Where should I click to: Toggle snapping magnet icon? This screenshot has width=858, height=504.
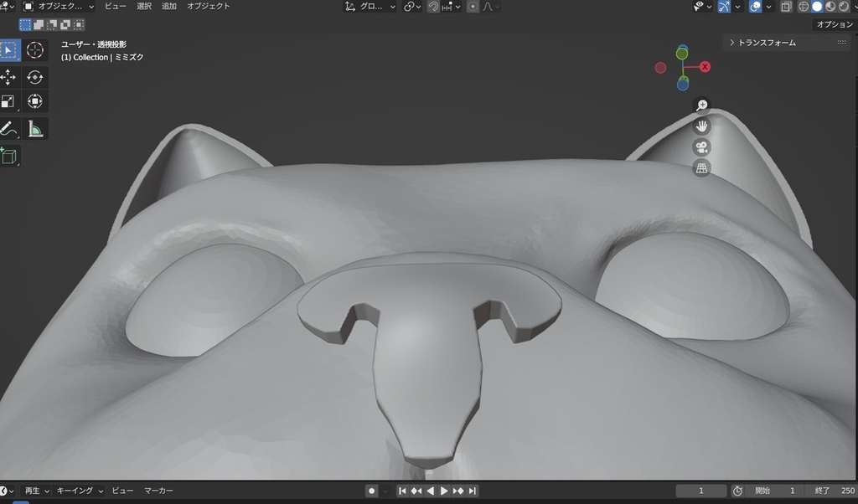pyautogui.click(x=433, y=7)
